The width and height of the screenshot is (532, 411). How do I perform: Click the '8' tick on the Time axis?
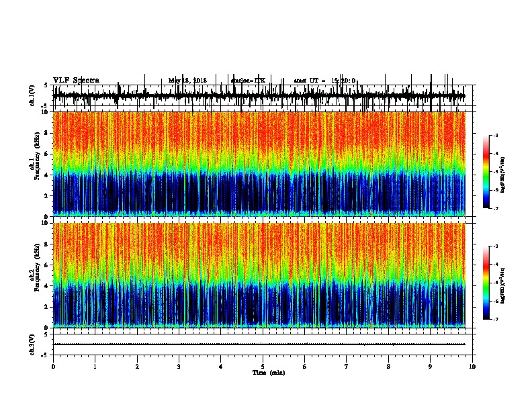click(388, 367)
